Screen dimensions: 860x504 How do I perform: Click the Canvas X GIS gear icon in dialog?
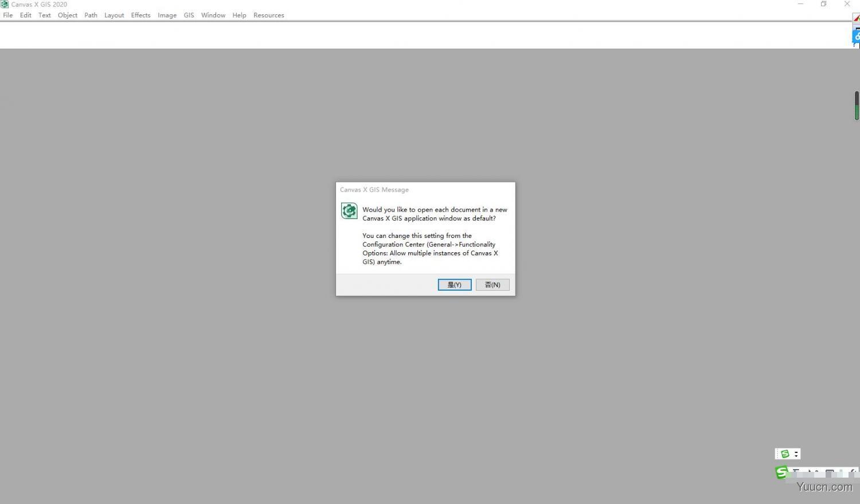click(349, 211)
